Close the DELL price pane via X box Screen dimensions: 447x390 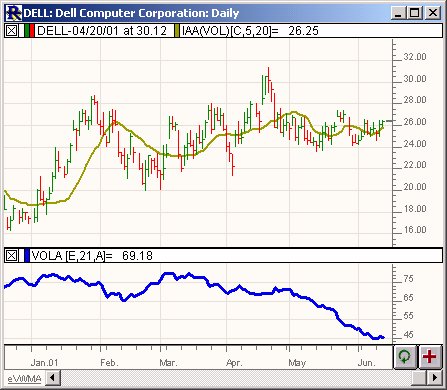[12, 31]
